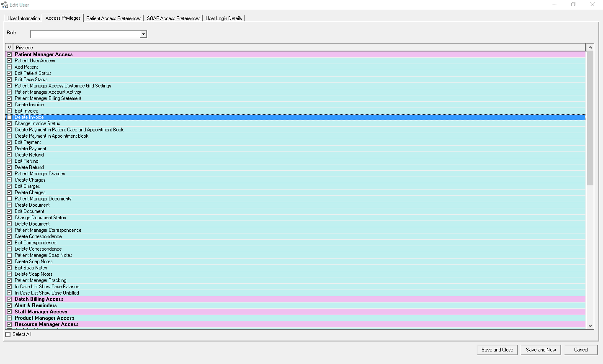Screen dimensions: 603x364
Task: Click the Edit User window title icon
Action: tap(5, 5)
